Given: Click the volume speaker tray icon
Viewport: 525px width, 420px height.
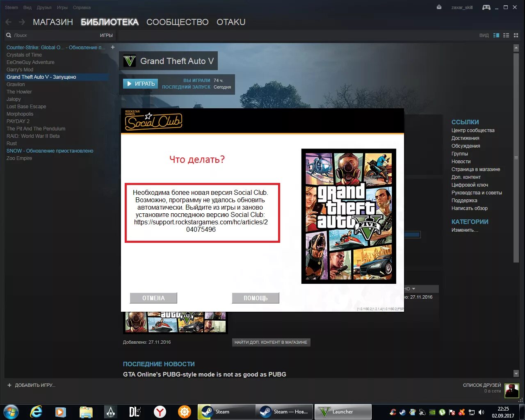Looking at the screenshot, I should (482, 412).
